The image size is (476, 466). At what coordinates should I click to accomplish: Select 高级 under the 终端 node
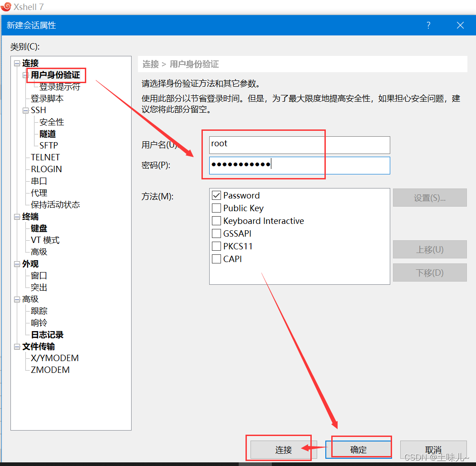(39, 252)
